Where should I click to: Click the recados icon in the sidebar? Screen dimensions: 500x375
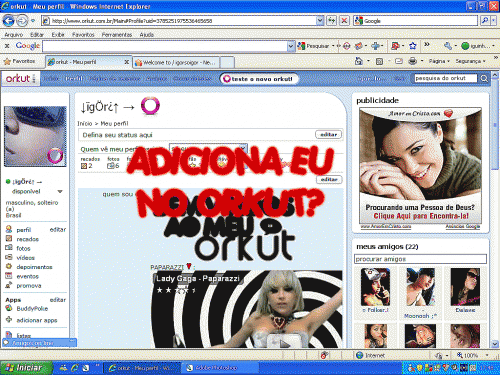point(9,239)
